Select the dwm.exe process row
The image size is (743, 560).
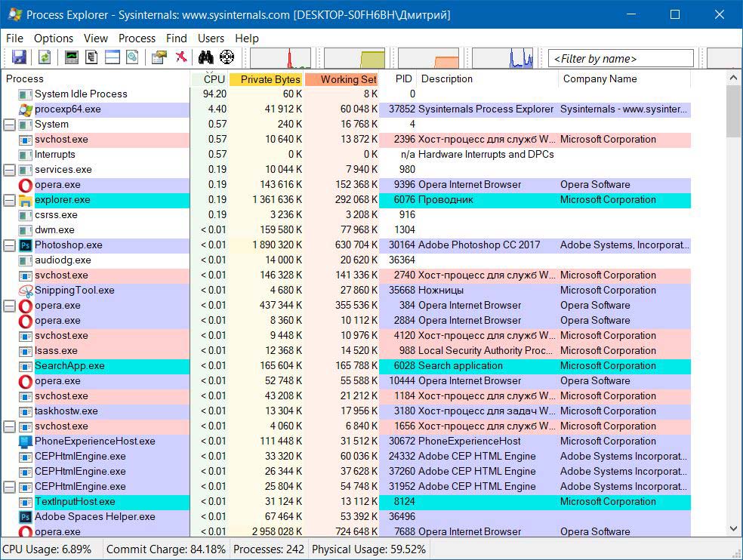click(345, 230)
